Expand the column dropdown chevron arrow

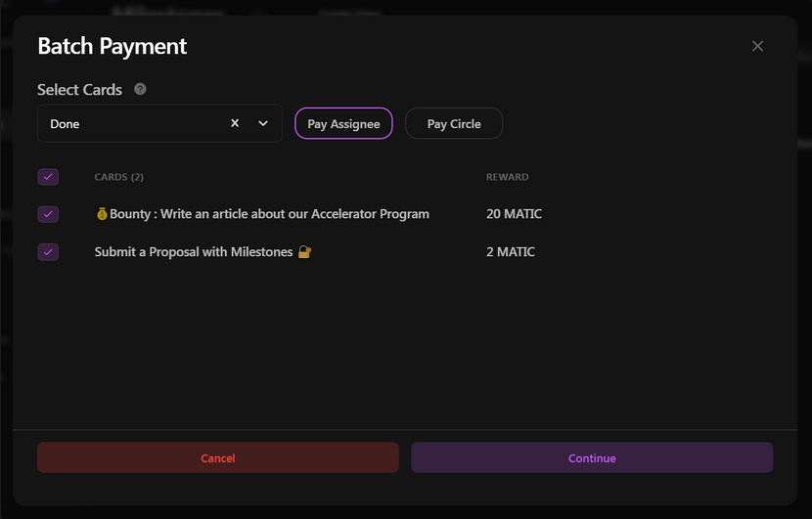263,123
